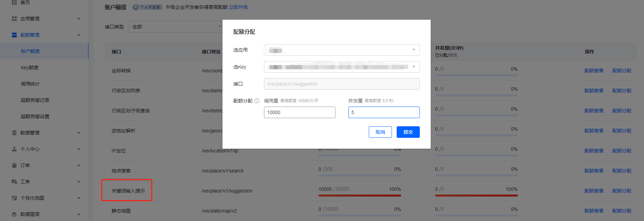Click the 配额管理 chart icon in sidebar
This screenshot has width=644, height=221.
pyautogui.click(x=14, y=35)
